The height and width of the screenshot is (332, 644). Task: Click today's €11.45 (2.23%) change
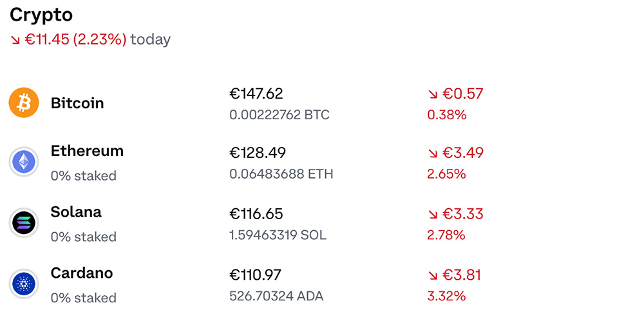tap(76, 39)
